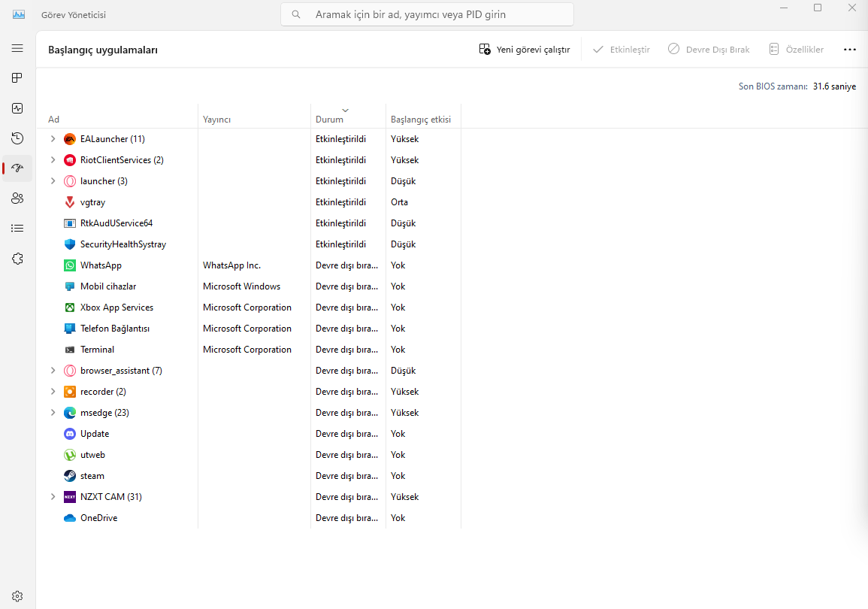The height and width of the screenshot is (609, 868).
Task: Click Yüksek impact value of NZXT CAM
Action: [x=404, y=497]
